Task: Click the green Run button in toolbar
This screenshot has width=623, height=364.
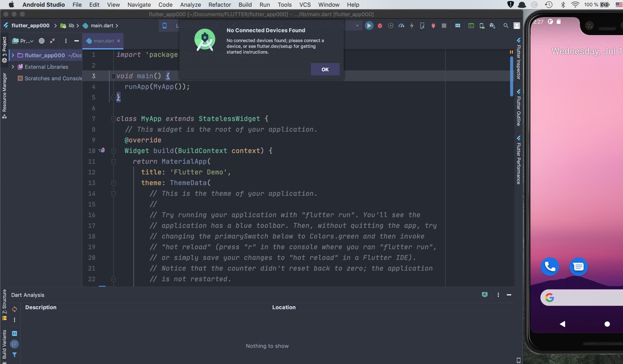Action: click(x=369, y=26)
